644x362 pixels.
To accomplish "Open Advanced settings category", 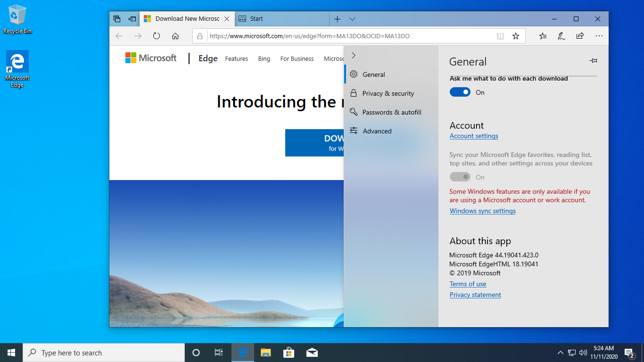I will tap(391, 131).
